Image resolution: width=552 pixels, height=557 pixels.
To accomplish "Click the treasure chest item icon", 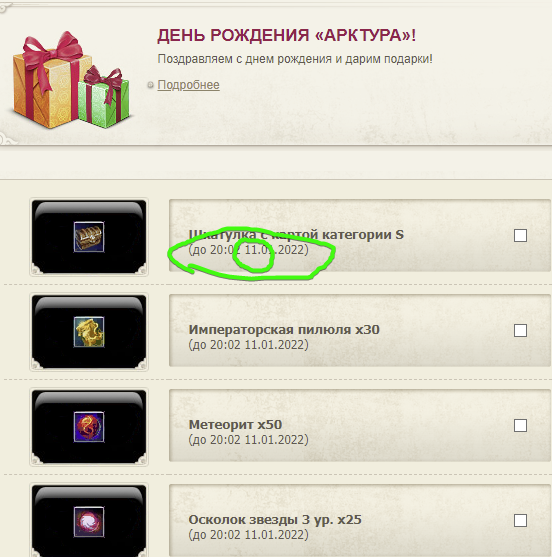I will pos(89,237).
